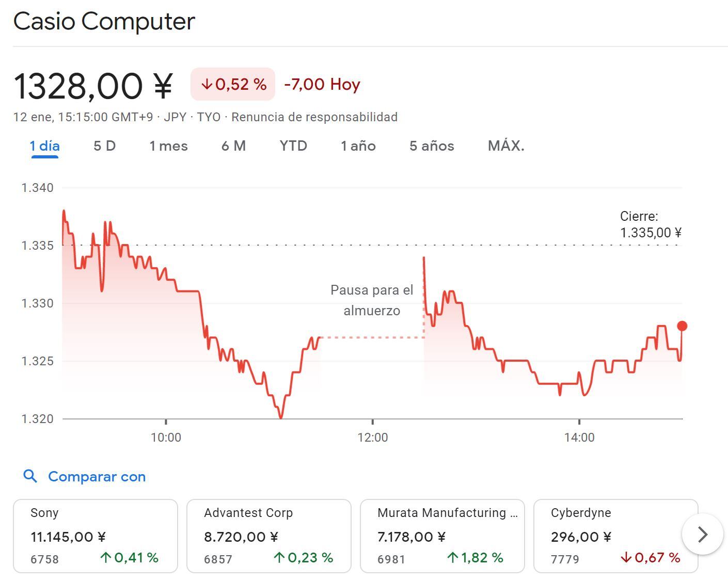
Task: Select the 1 año range selector
Action: [x=358, y=146]
